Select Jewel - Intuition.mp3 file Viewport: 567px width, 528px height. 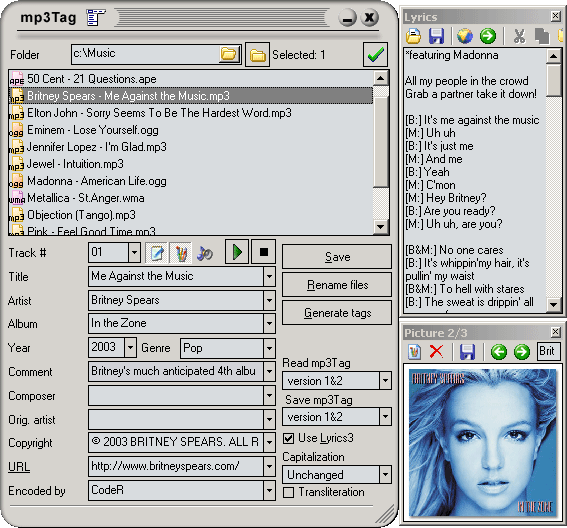191,164
